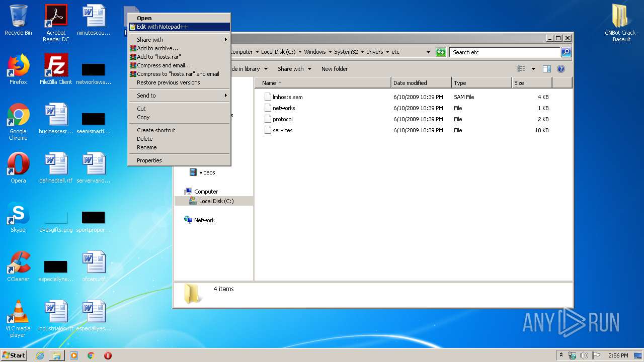644x362 pixels.
Task: Click in Search etc field
Action: (x=505, y=52)
